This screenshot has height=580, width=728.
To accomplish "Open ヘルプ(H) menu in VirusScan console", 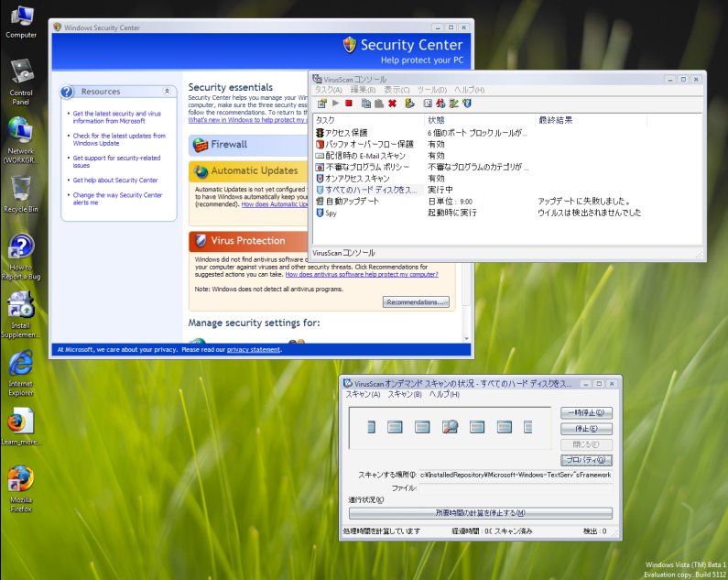I will click(469, 90).
